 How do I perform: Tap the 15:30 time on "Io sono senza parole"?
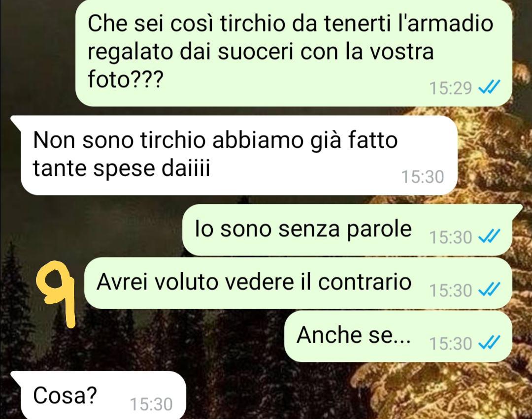click(x=451, y=237)
